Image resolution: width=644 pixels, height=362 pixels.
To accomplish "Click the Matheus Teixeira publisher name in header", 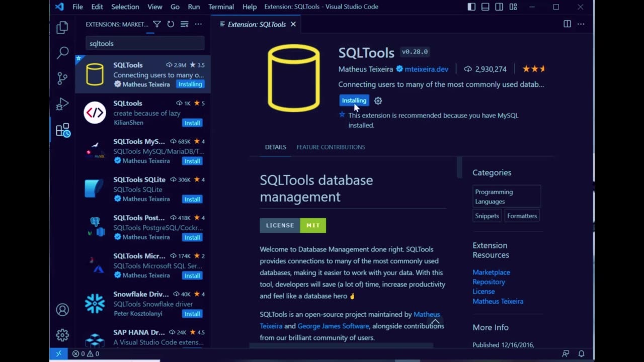I will 365,69.
